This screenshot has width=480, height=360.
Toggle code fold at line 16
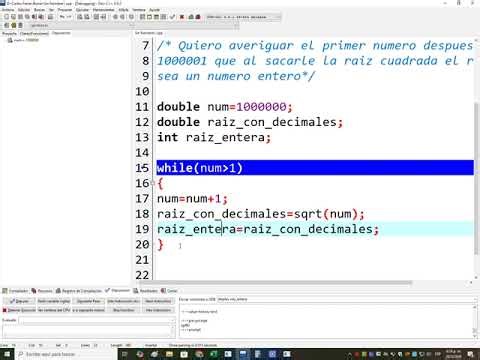[x=153, y=183]
